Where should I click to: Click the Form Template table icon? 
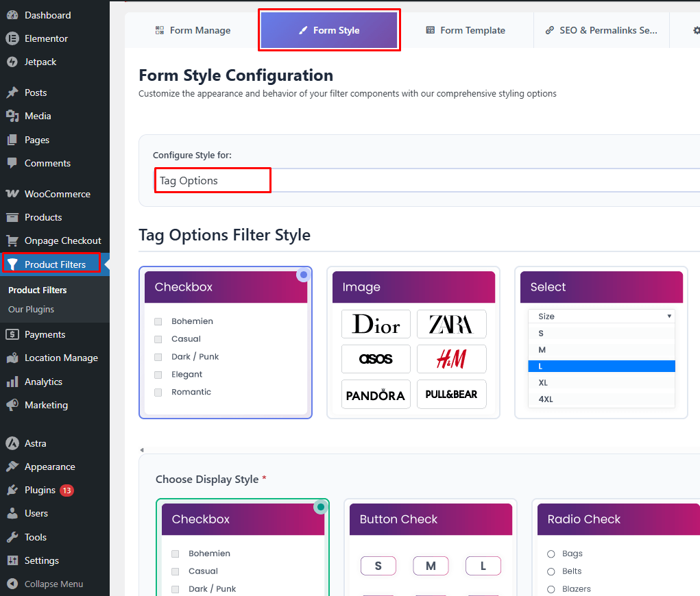[431, 30]
